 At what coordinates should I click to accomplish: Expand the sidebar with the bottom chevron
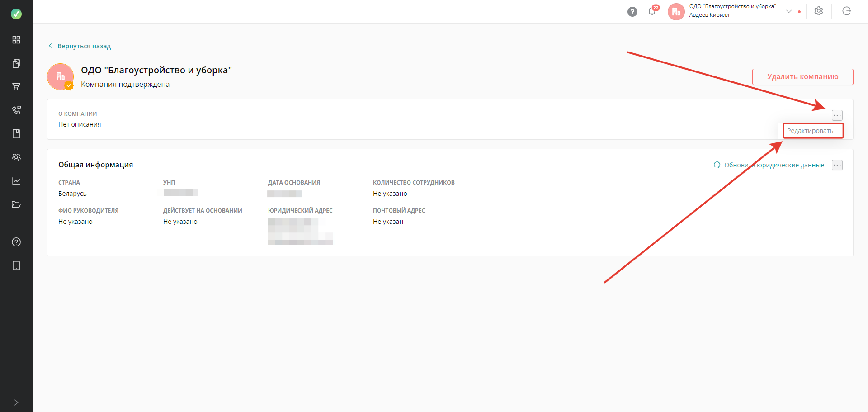tap(16, 403)
